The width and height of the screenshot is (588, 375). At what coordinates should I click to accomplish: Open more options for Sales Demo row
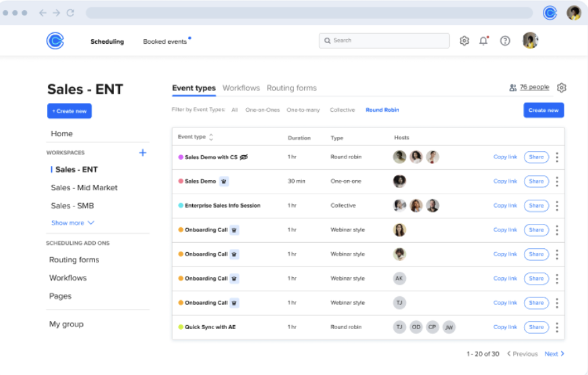(557, 181)
